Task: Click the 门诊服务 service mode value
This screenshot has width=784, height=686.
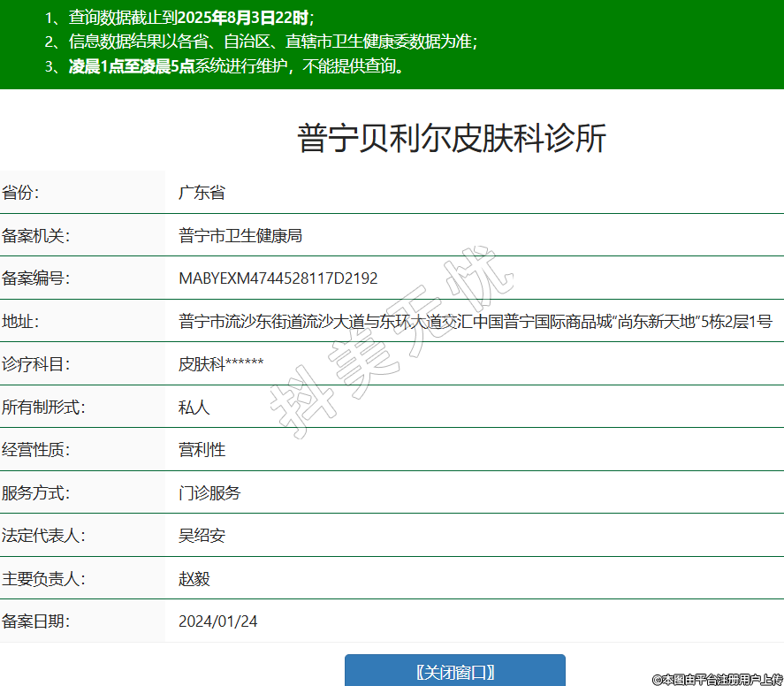Action: 209,493
